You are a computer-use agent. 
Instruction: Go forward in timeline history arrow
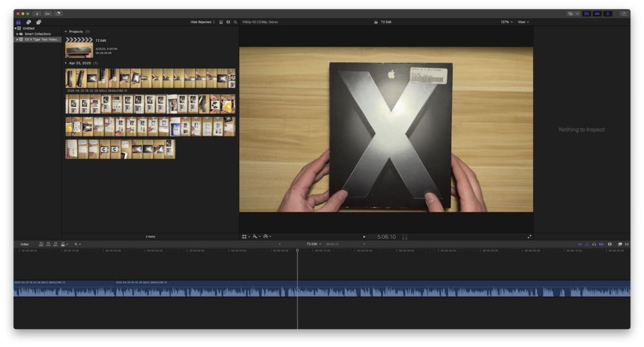click(364, 245)
